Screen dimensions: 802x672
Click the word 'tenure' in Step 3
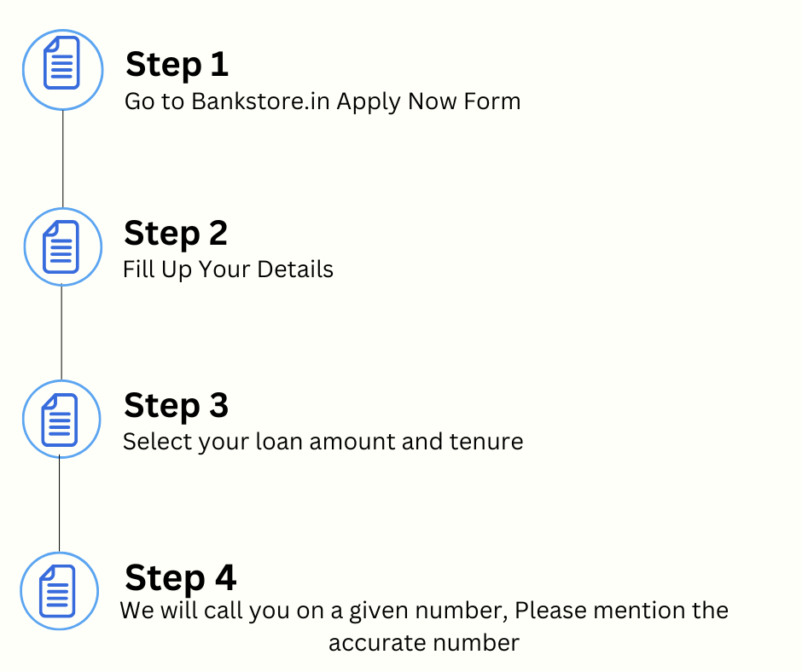486,442
